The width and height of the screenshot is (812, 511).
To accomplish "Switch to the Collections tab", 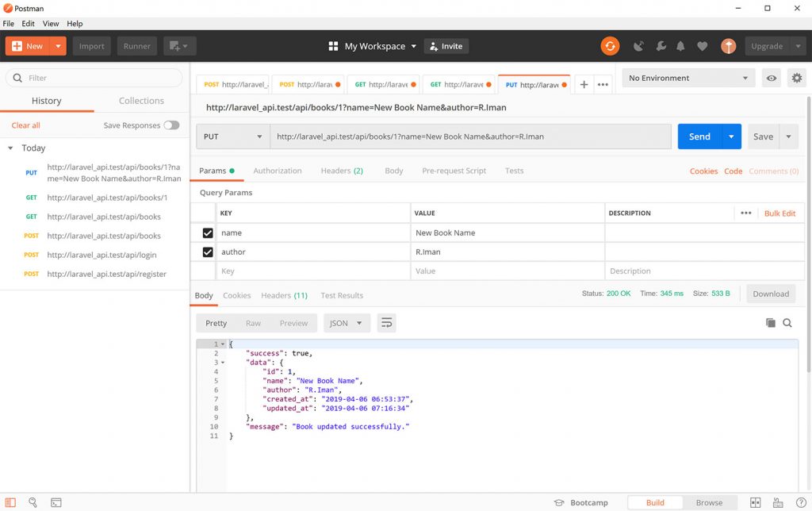I will pyautogui.click(x=141, y=101).
